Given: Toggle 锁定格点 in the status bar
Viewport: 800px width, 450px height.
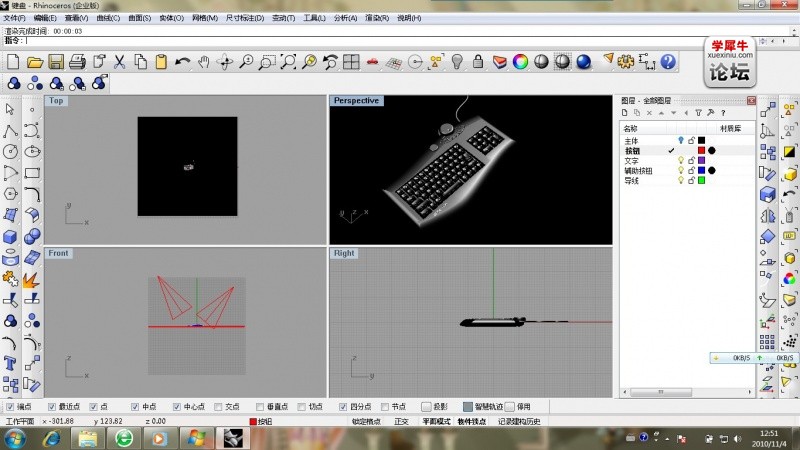Looking at the screenshot, I should point(366,421).
